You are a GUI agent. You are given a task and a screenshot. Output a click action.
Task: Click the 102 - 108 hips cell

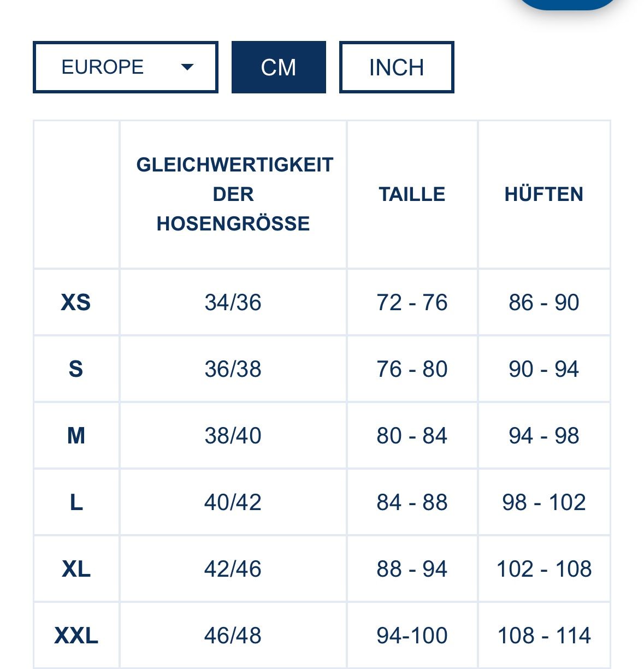point(544,569)
